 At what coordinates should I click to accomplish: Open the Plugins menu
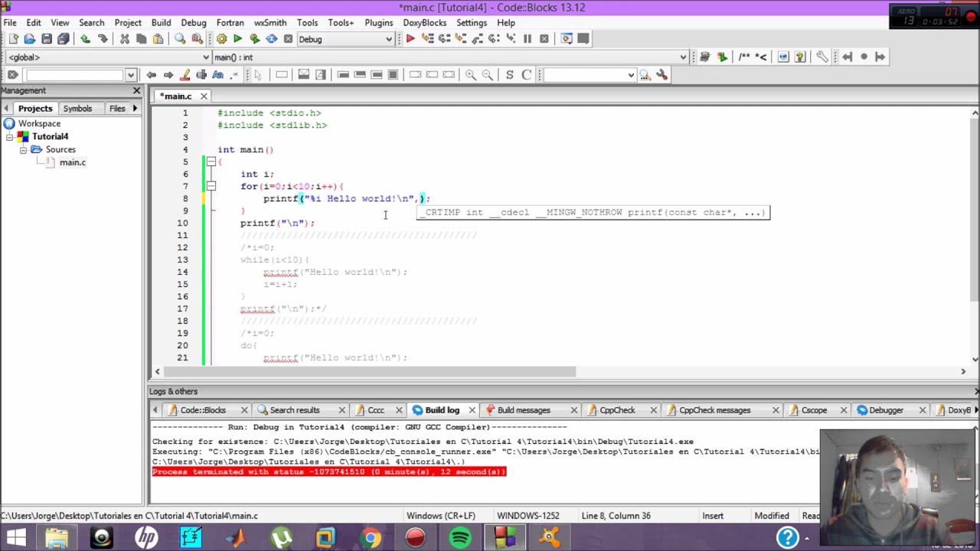378,22
